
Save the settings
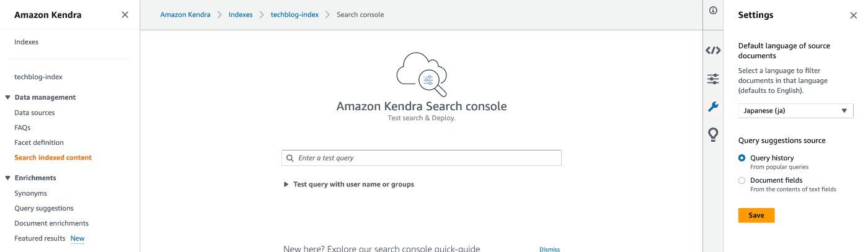756,215
